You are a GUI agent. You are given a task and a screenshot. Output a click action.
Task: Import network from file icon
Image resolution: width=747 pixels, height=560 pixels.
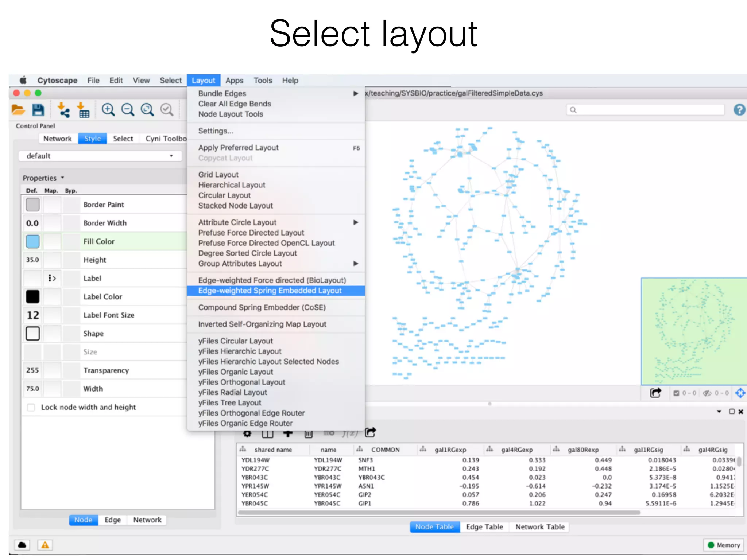coord(63,110)
